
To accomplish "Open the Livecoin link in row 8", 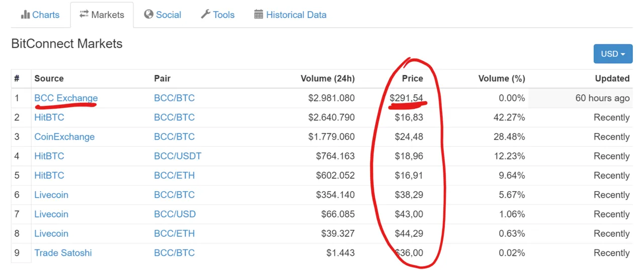I will tap(51, 233).
